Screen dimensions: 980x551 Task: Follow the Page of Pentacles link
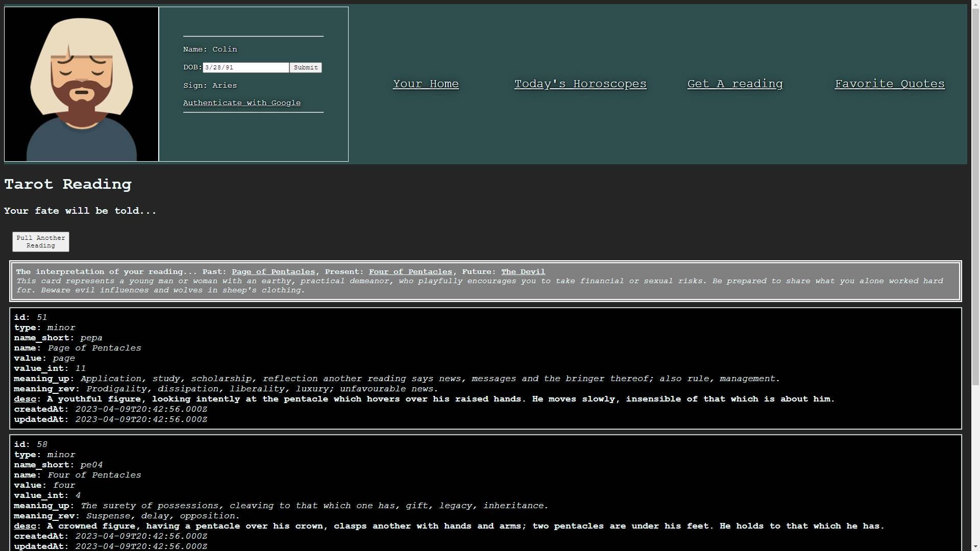click(x=273, y=272)
